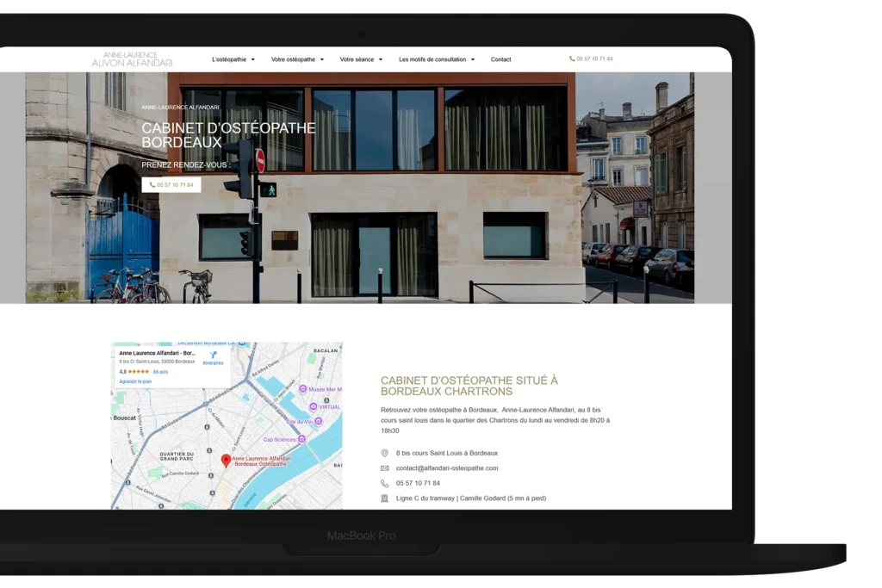
Task: Click the Alivon Alfandari site logo
Action: click(132, 59)
